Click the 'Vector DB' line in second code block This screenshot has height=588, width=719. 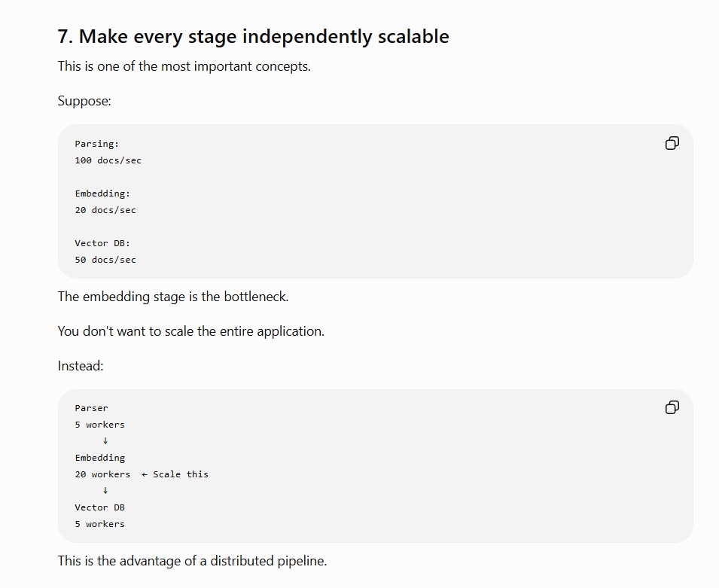(99, 507)
